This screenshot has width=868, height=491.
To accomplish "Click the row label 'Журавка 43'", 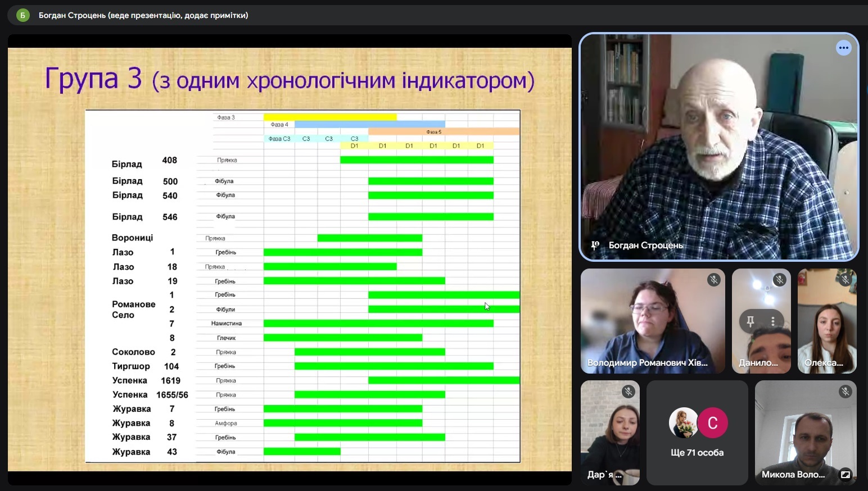I will click(144, 452).
